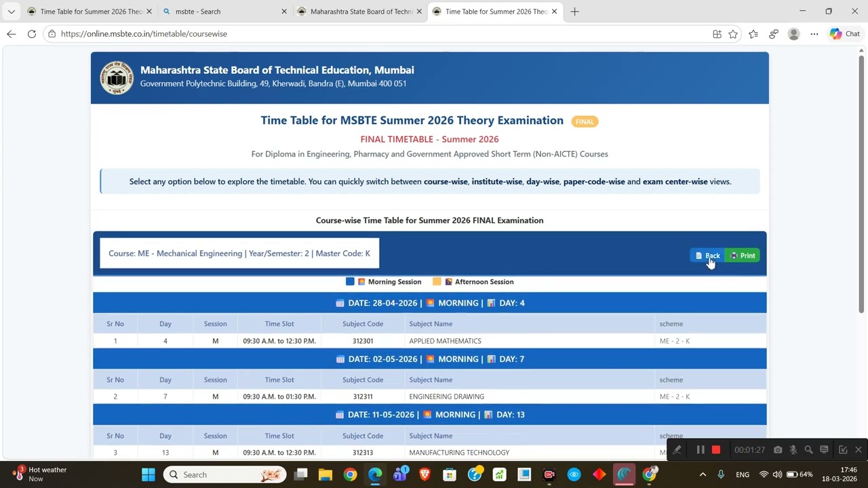This screenshot has width=868, height=488.
Task: Open Brave browser from taskbar
Action: tap(425, 474)
